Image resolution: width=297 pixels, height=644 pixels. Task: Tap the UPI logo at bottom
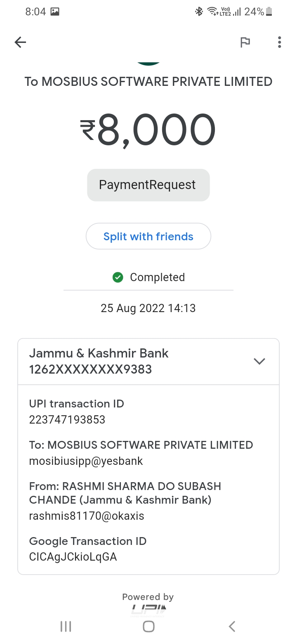click(x=148, y=609)
